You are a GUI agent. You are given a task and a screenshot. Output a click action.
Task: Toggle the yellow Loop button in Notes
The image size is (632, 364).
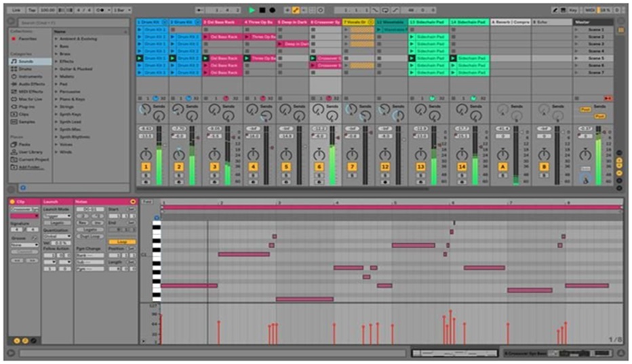122,242
